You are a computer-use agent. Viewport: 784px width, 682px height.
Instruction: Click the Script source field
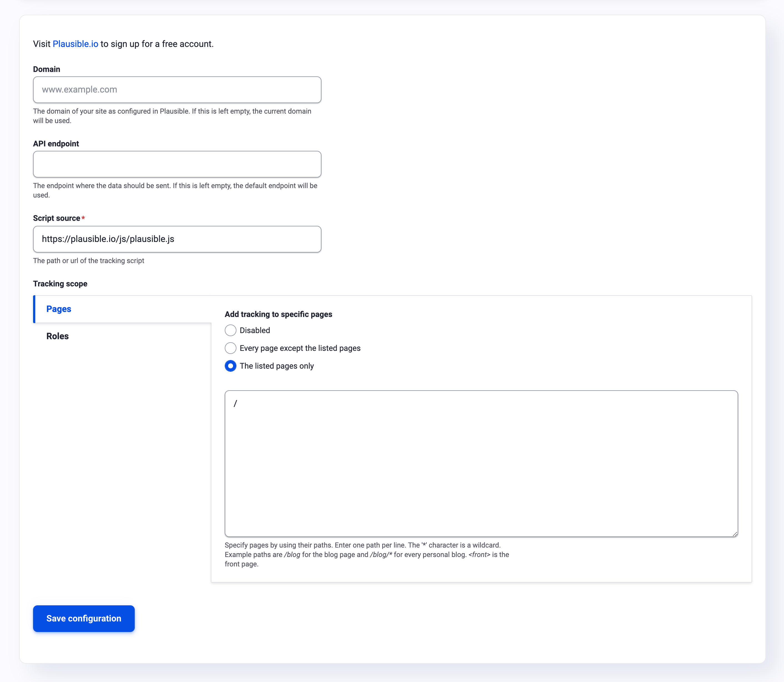pos(177,239)
